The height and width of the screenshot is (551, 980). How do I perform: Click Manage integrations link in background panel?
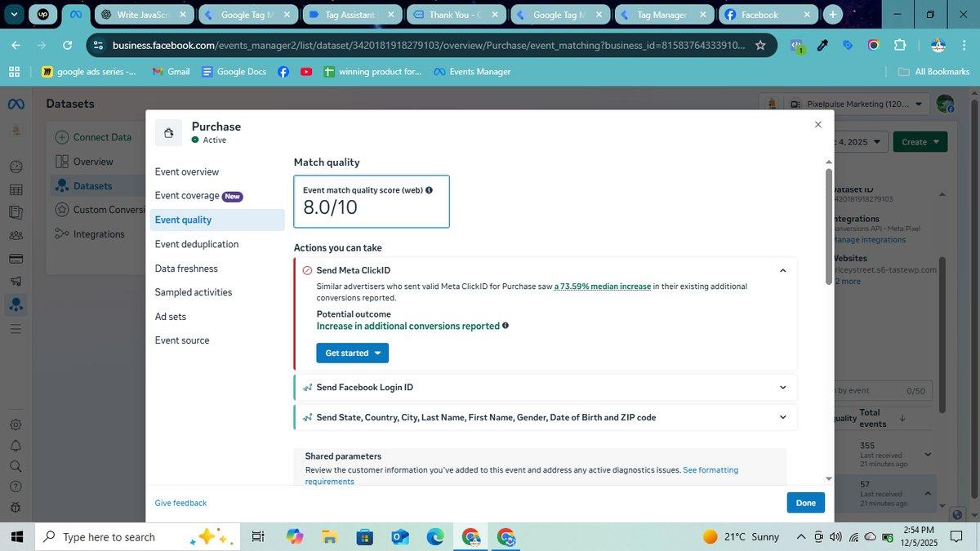(870, 240)
